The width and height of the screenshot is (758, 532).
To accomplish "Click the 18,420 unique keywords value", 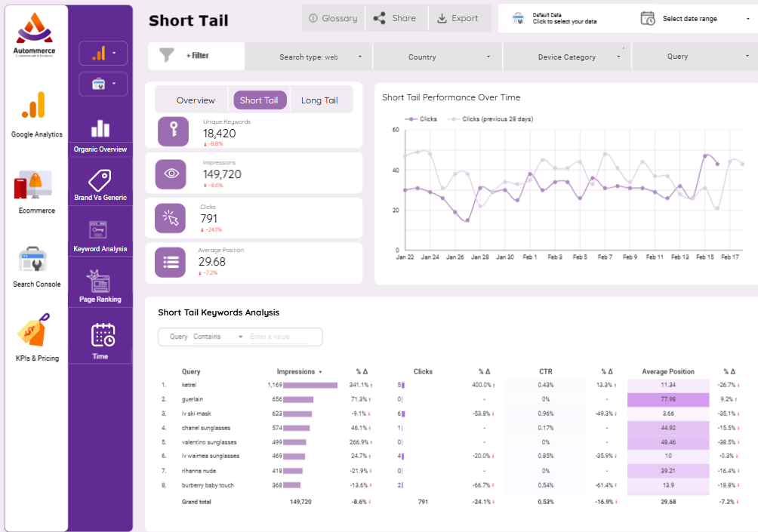I will click(x=220, y=134).
